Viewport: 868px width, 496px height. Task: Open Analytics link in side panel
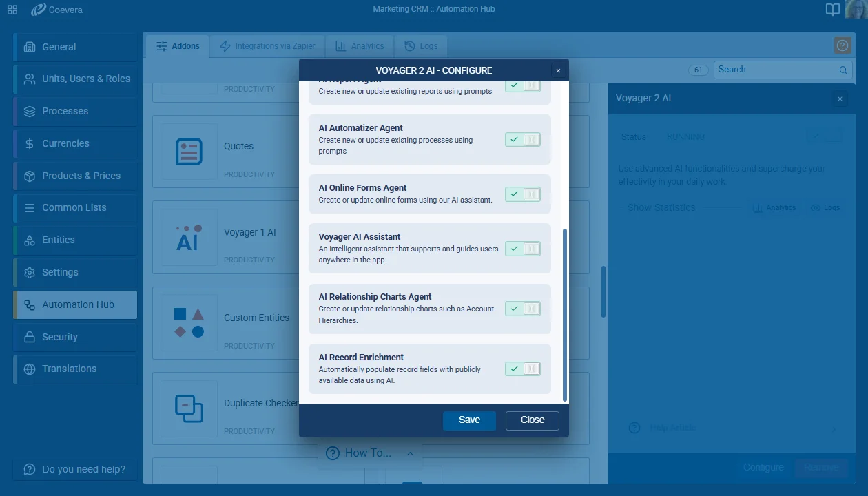tap(774, 207)
